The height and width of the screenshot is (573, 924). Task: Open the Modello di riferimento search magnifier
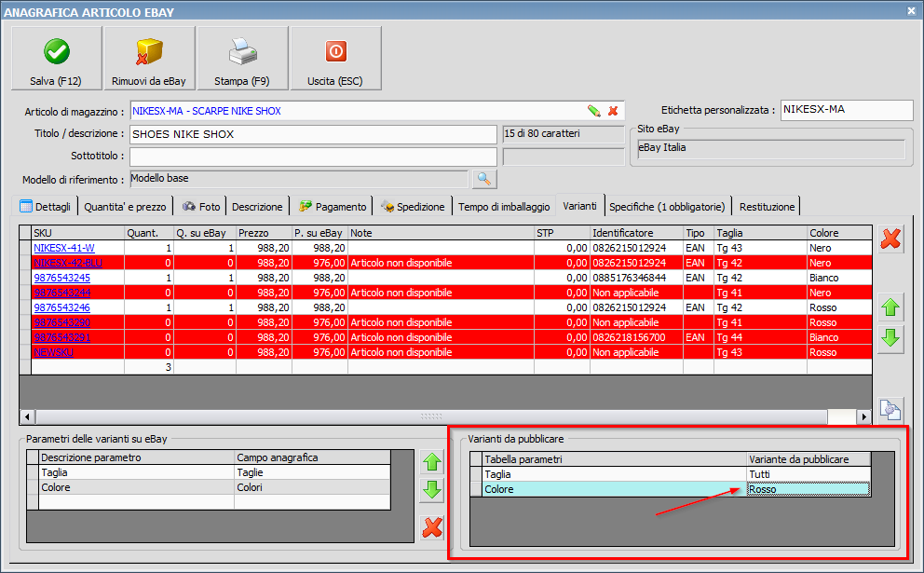click(x=484, y=179)
